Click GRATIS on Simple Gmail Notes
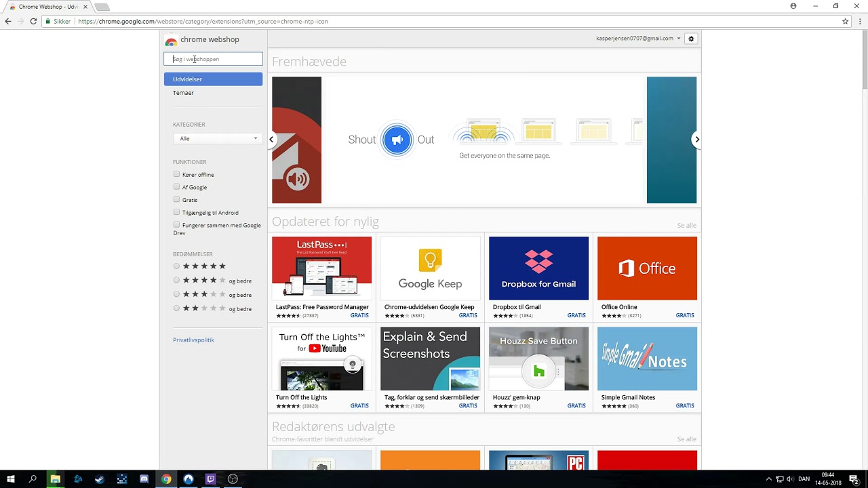The image size is (868, 488). 685,406
